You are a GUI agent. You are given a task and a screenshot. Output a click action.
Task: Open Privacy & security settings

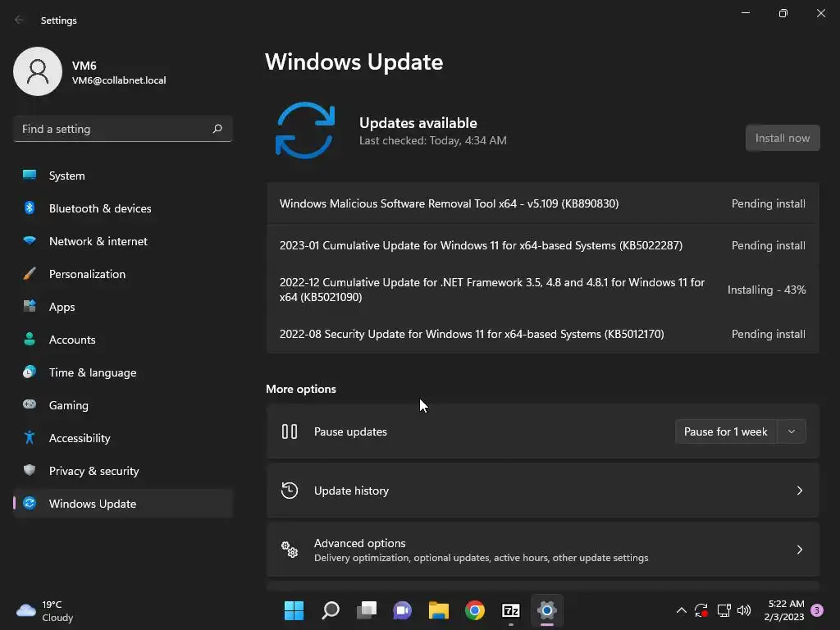tap(123, 470)
